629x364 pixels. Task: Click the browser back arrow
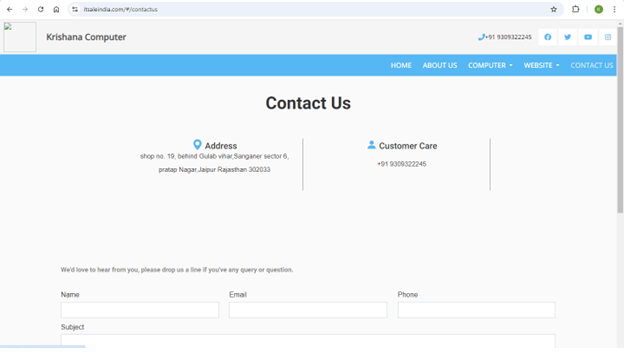[x=10, y=9]
